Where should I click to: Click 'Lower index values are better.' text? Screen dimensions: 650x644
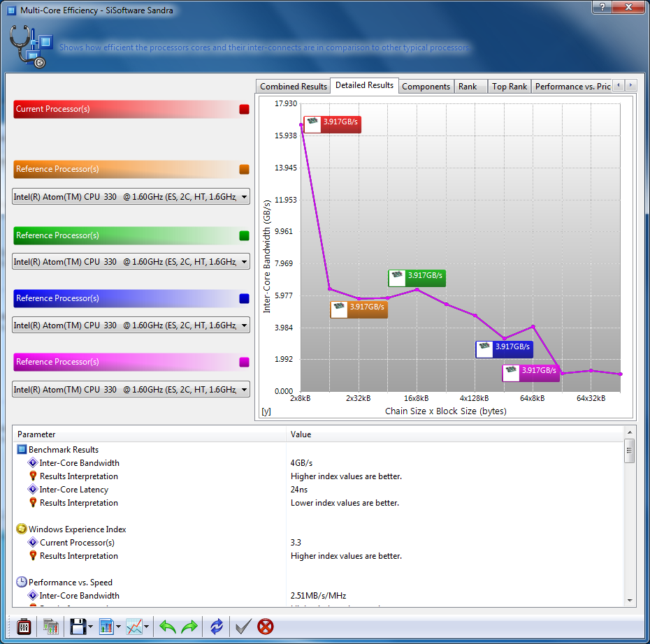tap(345, 502)
